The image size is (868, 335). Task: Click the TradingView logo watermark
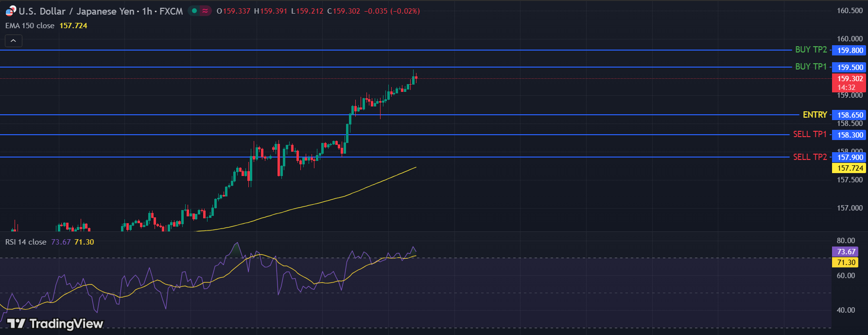55,324
